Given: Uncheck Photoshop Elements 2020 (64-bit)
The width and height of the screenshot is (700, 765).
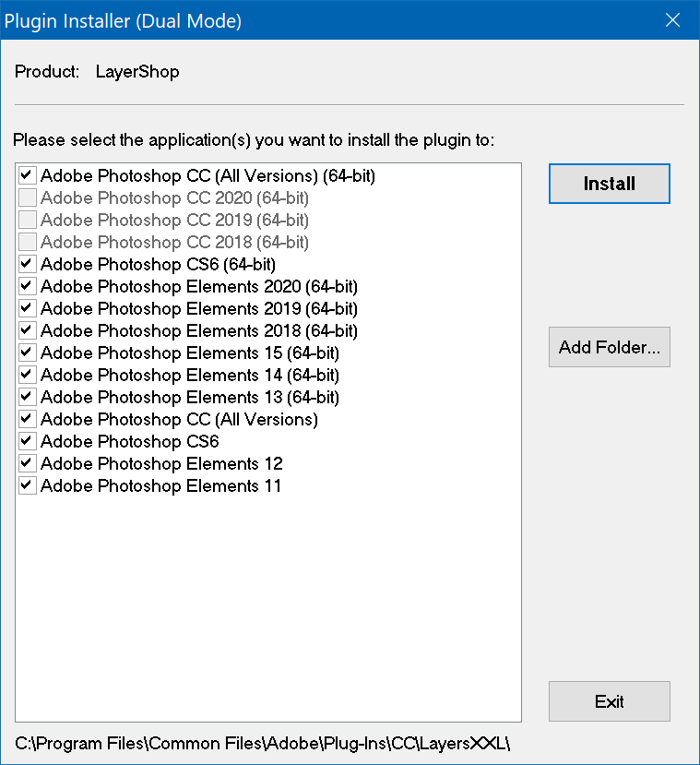Looking at the screenshot, I should pos(28,286).
